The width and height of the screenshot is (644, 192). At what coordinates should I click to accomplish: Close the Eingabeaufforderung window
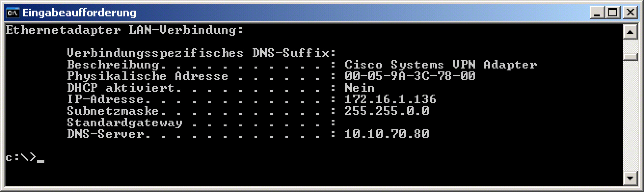[630, 13]
